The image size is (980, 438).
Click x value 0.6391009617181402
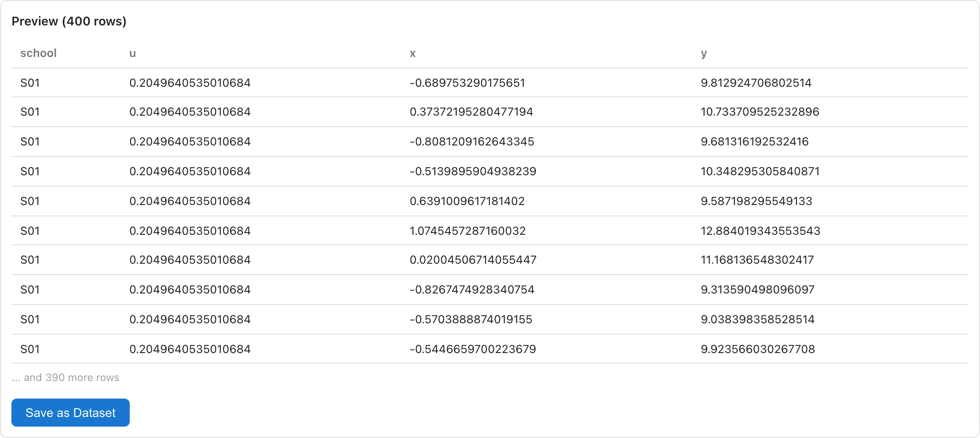coord(467,201)
